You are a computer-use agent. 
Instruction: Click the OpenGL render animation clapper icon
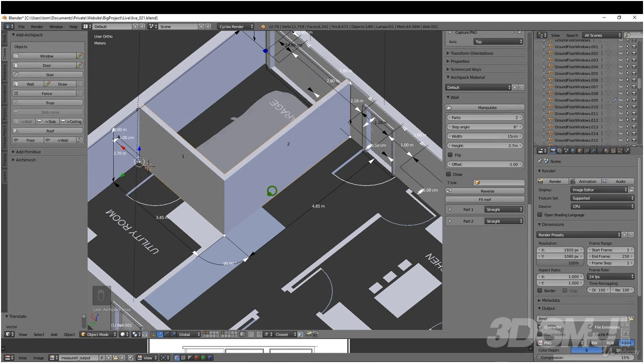316,334
